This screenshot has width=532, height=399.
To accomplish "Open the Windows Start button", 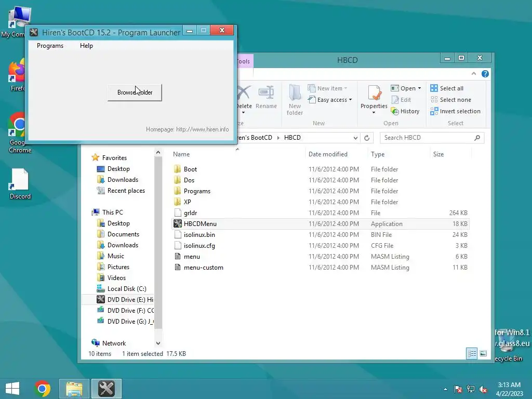I will pos(12,389).
